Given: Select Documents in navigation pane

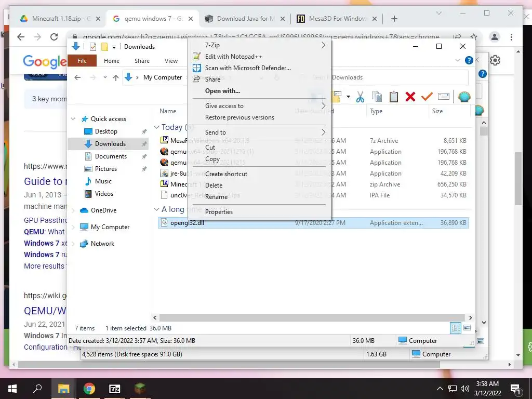Looking at the screenshot, I should (x=111, y=156).
